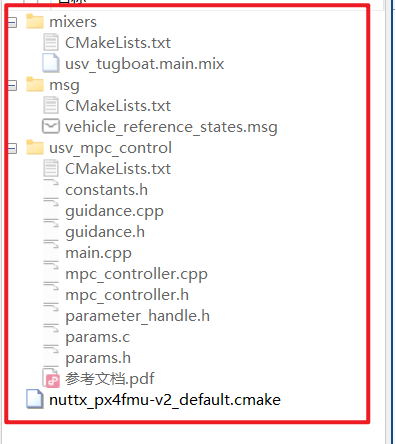396x444 pixels.
Task: Collapse the usv_mpc_control tree node
Action: (12, 149)
